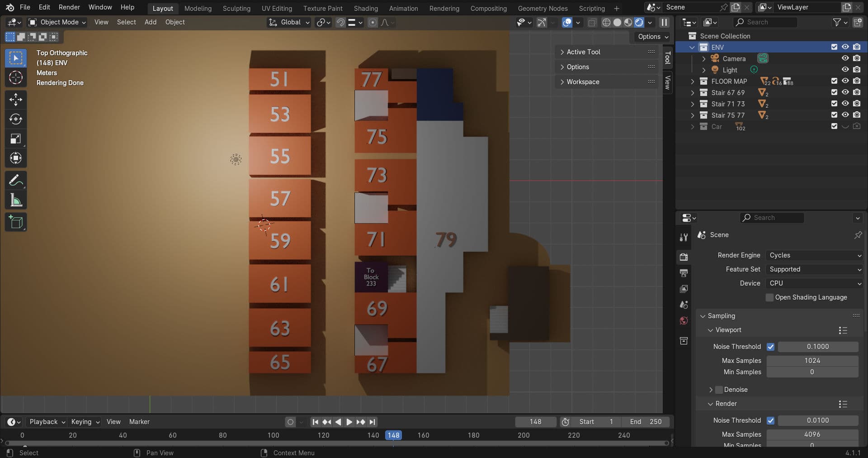Disable Stair 71 73 collection in renders

click(857, 104)
